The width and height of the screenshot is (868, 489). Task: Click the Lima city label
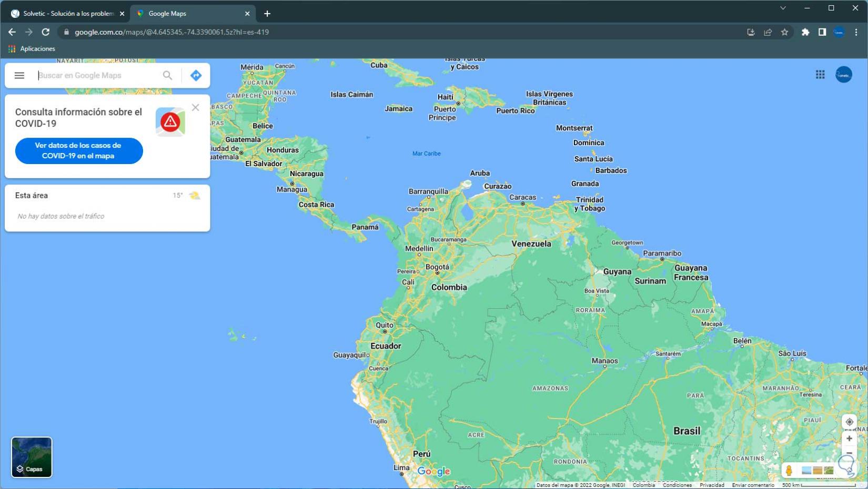[x=401, y=468]
